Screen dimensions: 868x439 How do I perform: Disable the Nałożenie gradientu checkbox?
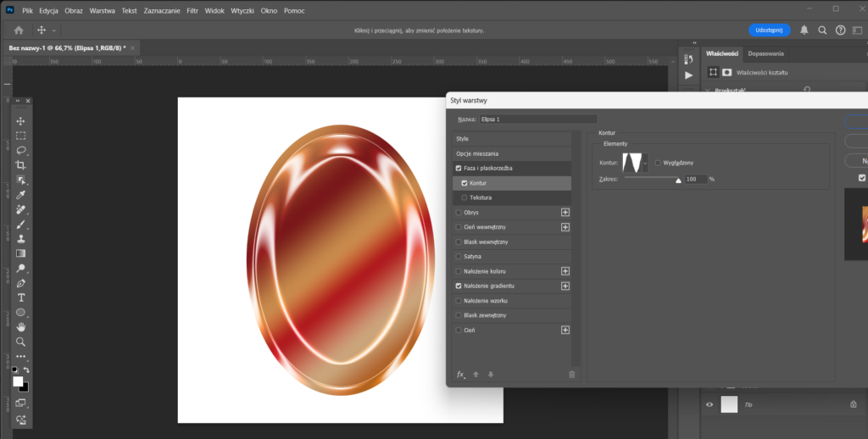pos(459,286)
